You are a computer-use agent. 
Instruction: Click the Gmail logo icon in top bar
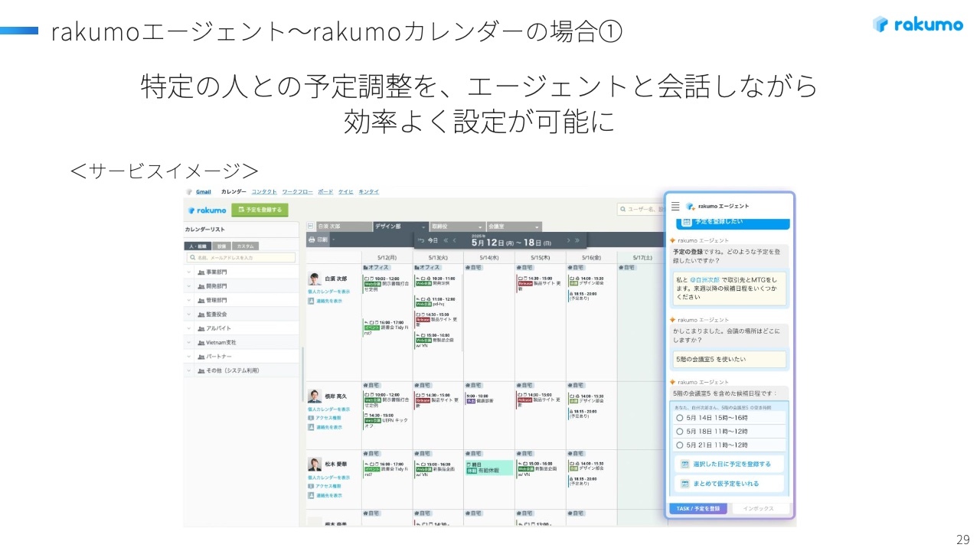(190, 192)
